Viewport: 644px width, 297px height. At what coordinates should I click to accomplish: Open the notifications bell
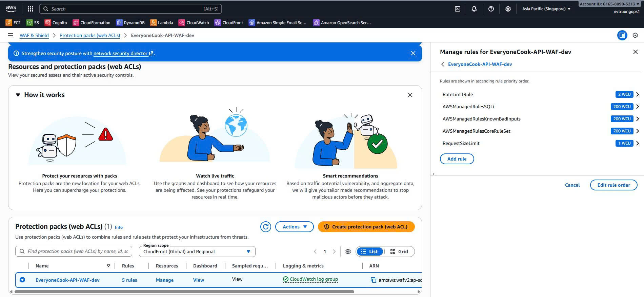(474, 9)
